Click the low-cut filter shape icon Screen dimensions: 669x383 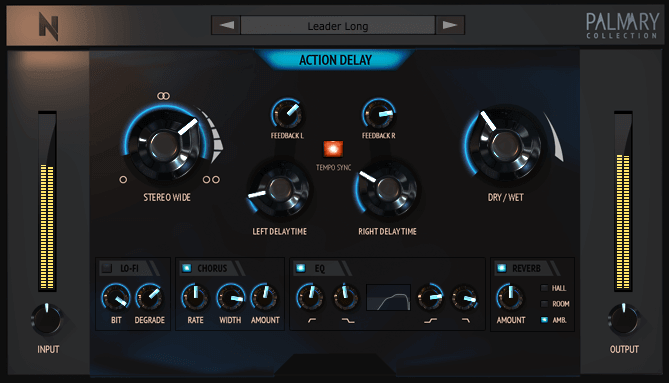tap(312, 320)
